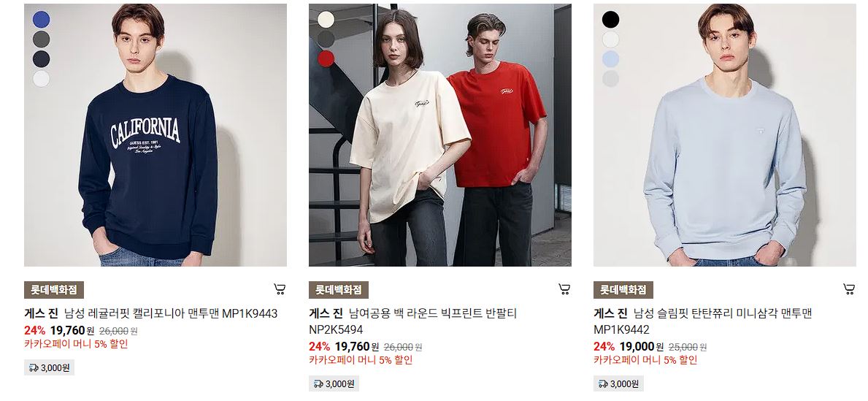Open product title with code MP1K9442
The width and height of the screenshot is (868, 401).
tap(703, 322)
